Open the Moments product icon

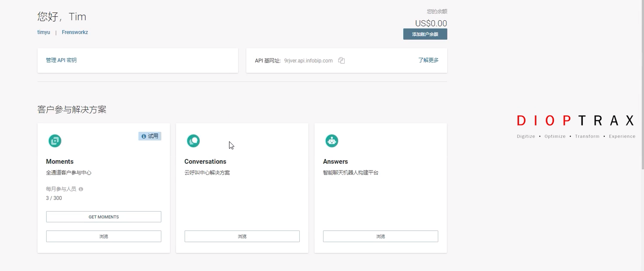pos(55,141)
